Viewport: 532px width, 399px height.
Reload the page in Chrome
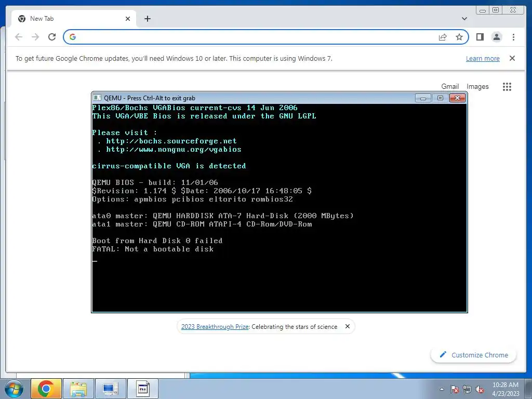coord(52,37)
